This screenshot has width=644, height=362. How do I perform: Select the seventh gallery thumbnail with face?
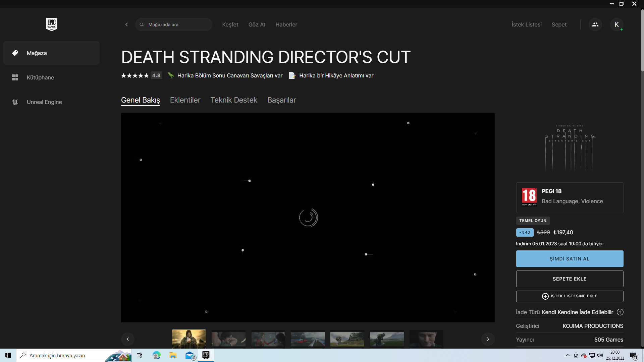click(x=426, y=339)
